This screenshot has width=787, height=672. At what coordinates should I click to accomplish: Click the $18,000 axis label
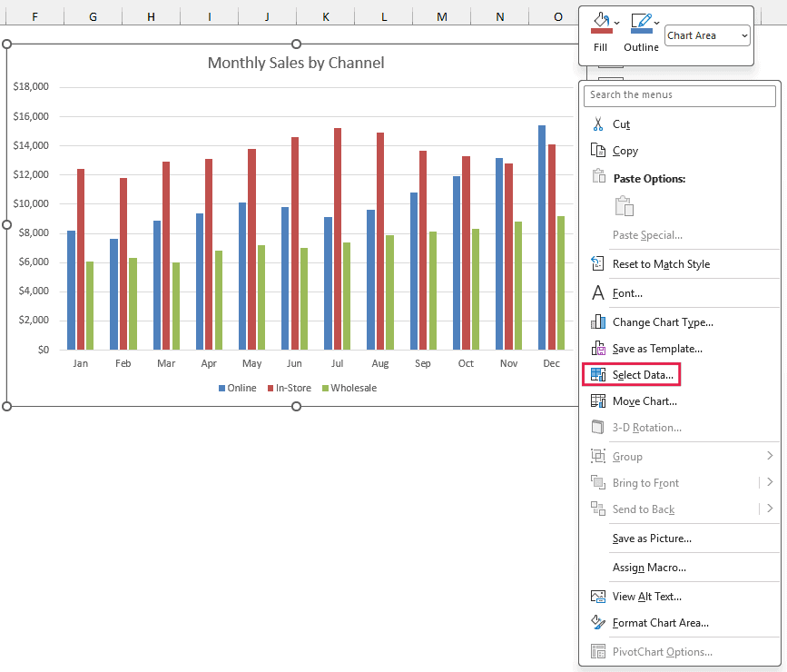point(31,86)
